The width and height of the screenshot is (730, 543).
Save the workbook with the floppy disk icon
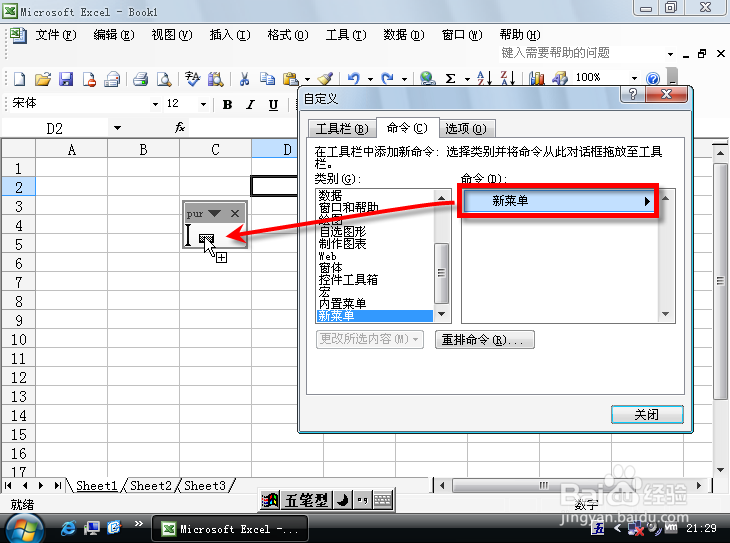coord(66,79)
